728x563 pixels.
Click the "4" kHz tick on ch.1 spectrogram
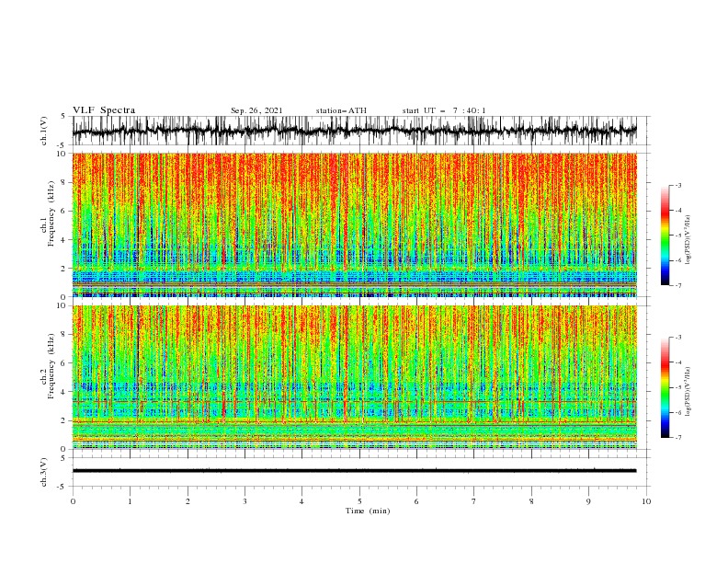point(65,240)
